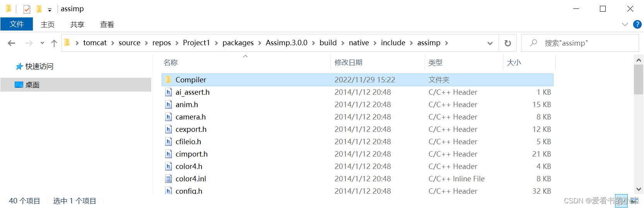The width and height of the screenshot is (644, 208).
Task: Expand the ribbon with the chevron
Action: (625, 24)
